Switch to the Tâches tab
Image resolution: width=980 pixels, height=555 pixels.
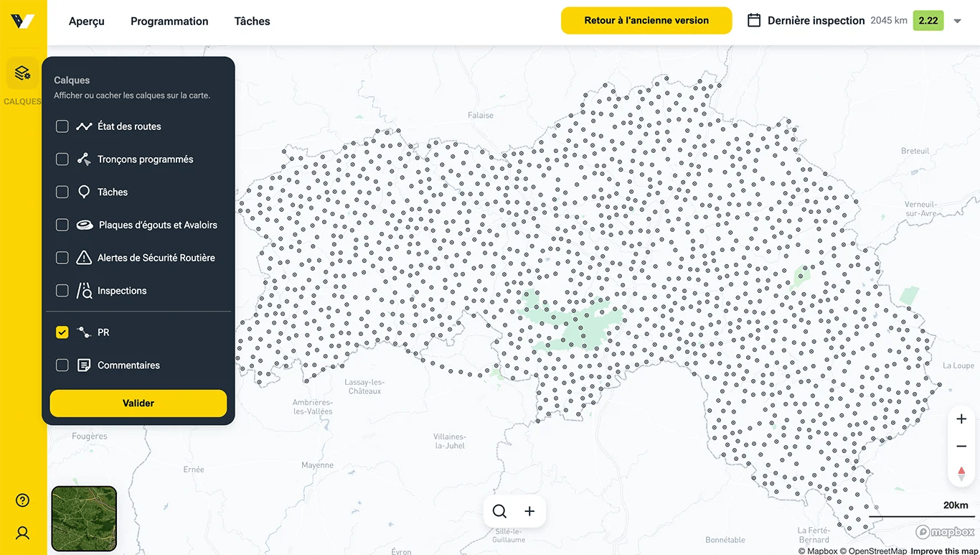pos(252,22)
